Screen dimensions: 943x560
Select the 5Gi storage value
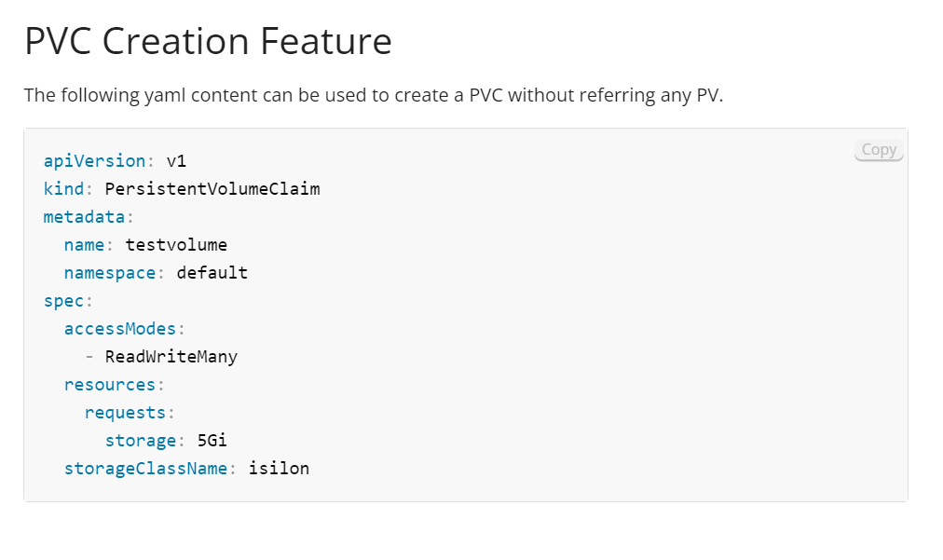pyautogui.click(x=213, y=440)
